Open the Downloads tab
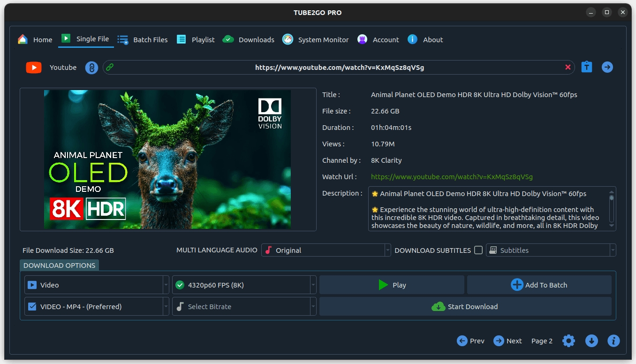The height and width of the screenshot is (364, 636). coord(249,40)
